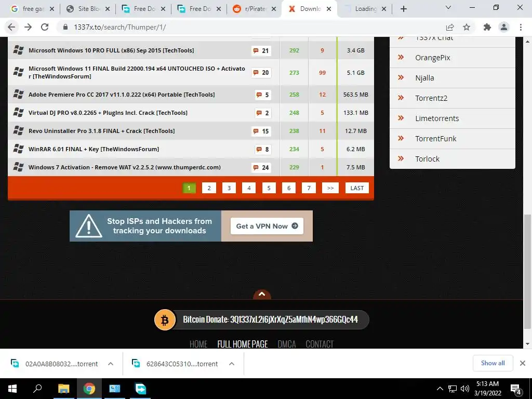The height and width of the screenshot is (399, 532).
Task: Open comments bubble for Windows 11 FINAL row
Action: pos(261,73)
